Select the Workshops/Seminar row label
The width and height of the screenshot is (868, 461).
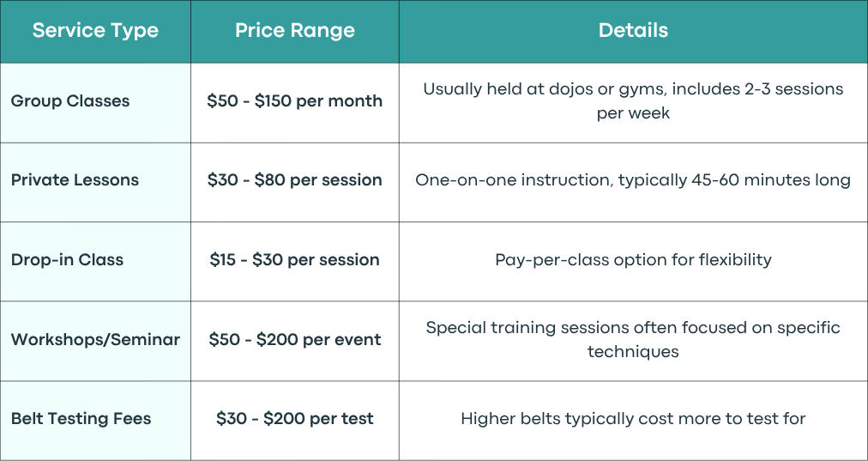(95, 340)
